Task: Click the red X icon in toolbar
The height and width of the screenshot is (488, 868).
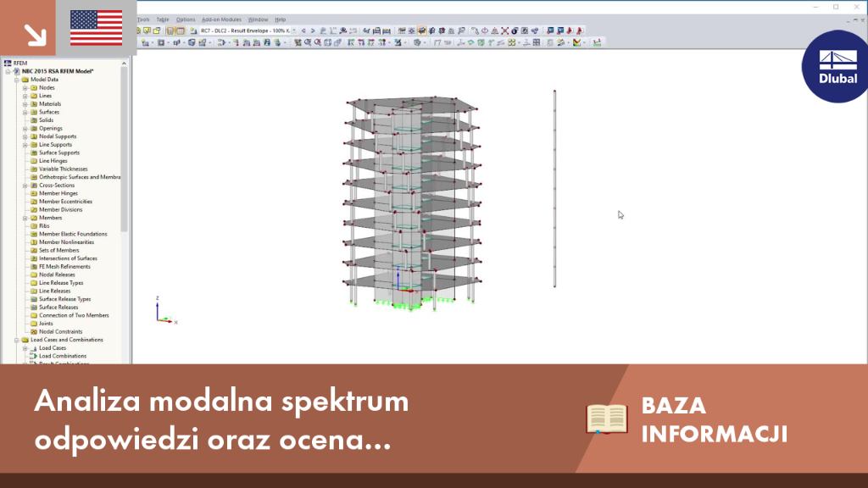Action: (505, 31)
